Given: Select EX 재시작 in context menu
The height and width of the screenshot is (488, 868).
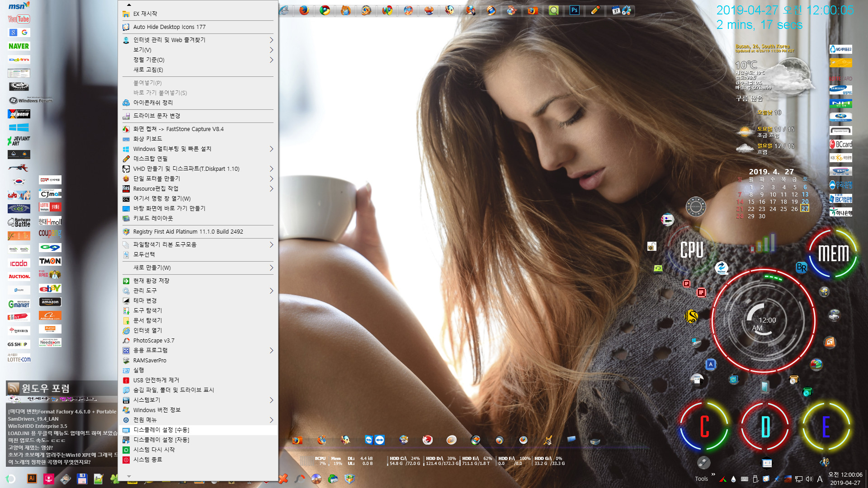Looking at the screenshot, I should point(198,14).
